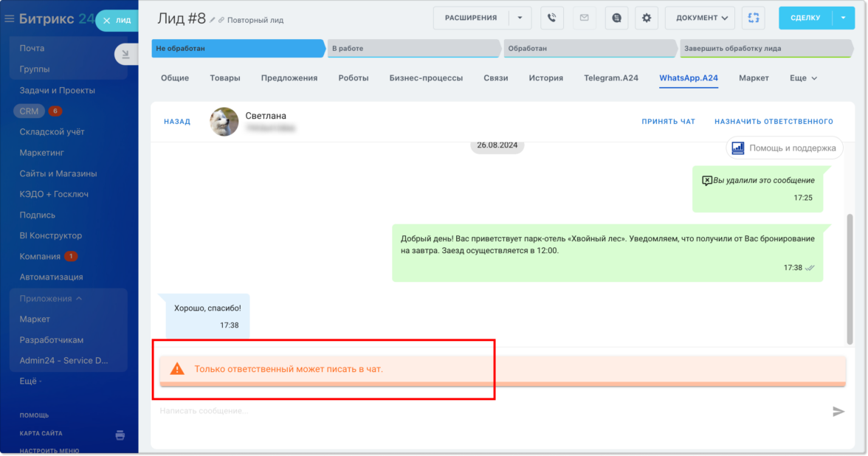Open the chat bubble icon in the toolbar

click(x=616, y=18)
